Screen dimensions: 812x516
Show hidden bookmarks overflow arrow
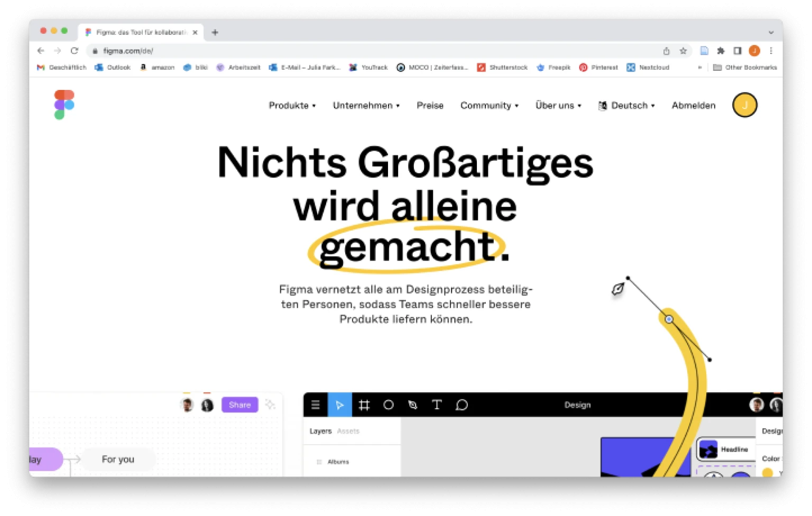click(699, 68)
